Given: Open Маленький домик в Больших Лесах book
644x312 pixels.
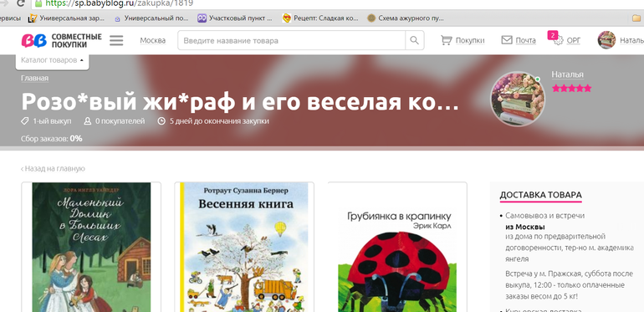Looking at the screenshot, I should 91,247.
